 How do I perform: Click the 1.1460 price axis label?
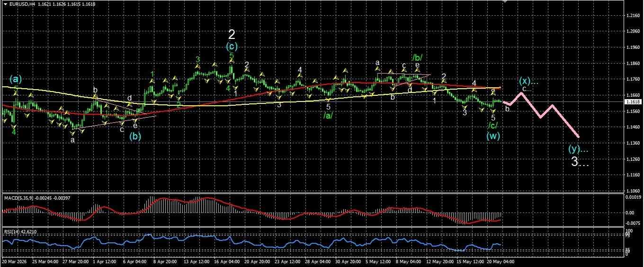pyautogui.click(x=632, y=127)
